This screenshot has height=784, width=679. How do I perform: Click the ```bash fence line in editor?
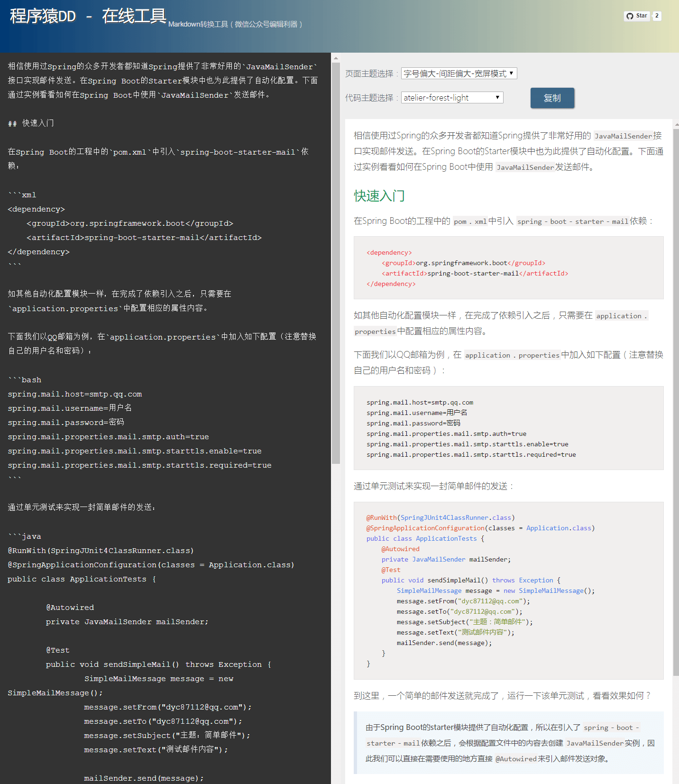tap(25, 379)
